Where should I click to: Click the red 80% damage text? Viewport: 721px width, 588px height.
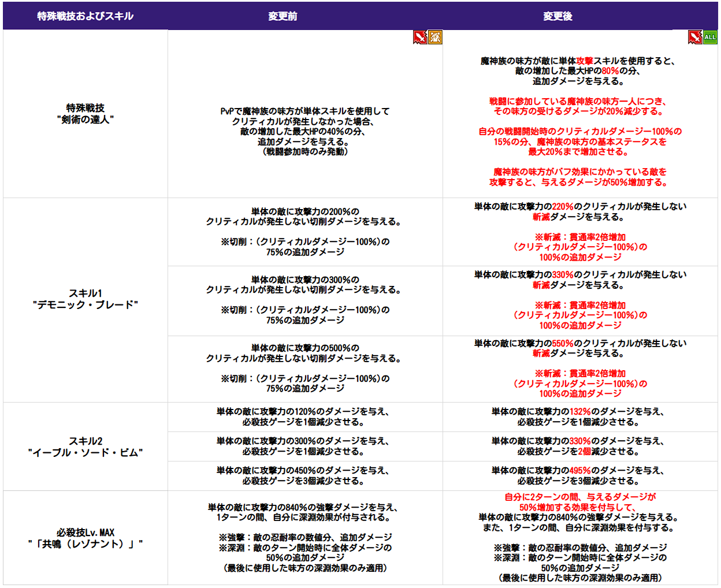(x=609, y=72)
